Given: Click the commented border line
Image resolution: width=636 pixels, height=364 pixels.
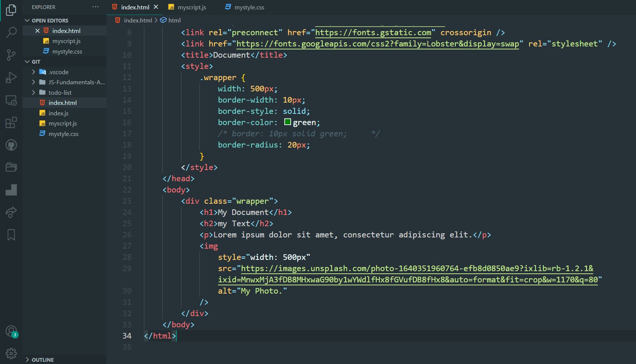Looking at the screenshot, I should click(x=299, y=134).
